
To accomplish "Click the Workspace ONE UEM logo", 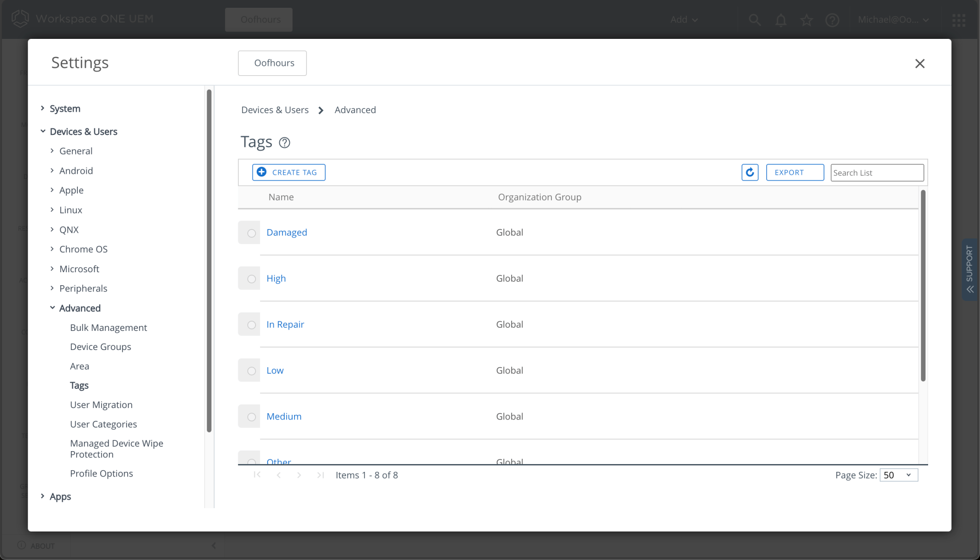I will (x=20, y=19).
